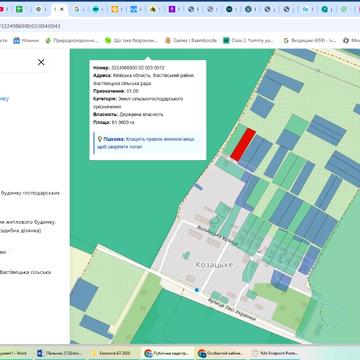360x360 pixels.
Task: Click the Власність: Державна власність line
Action: [x=128, y=114]
